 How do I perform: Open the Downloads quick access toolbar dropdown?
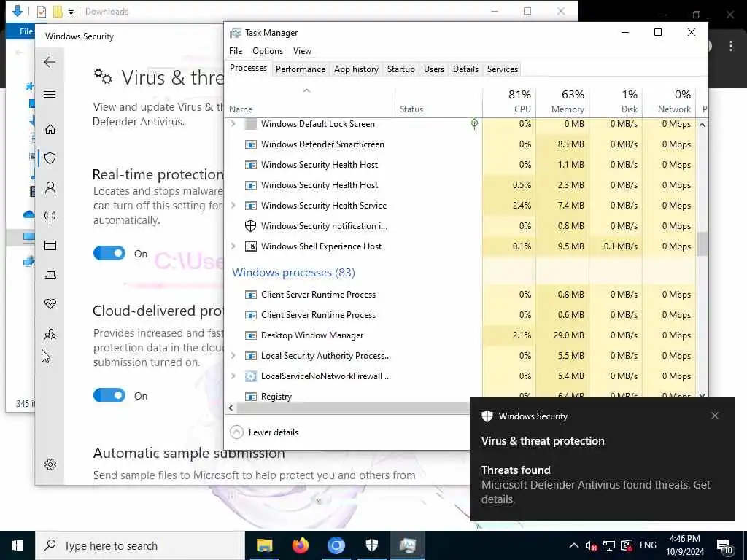[71, 12]
